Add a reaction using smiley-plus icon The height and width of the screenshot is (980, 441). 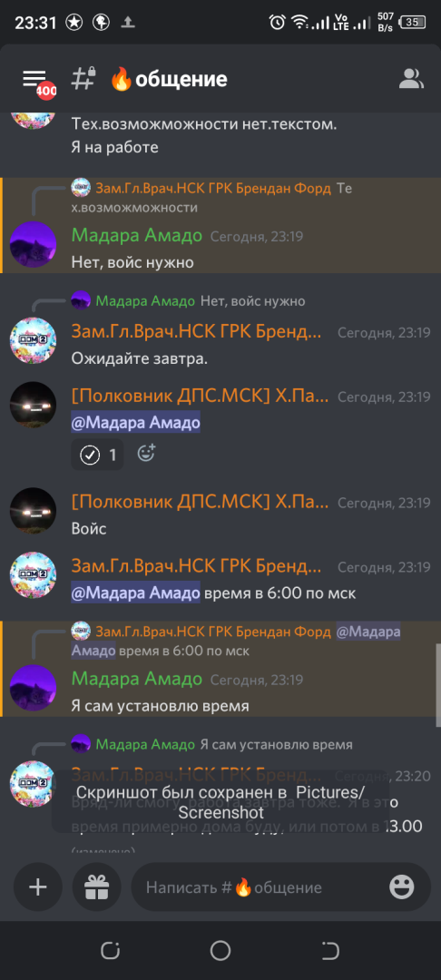point(146,453)
